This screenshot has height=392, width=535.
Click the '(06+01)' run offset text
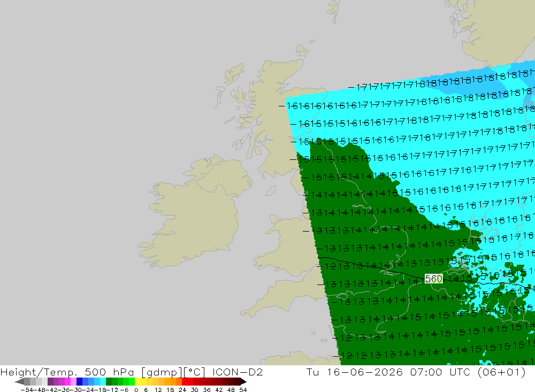coord(502,372)
